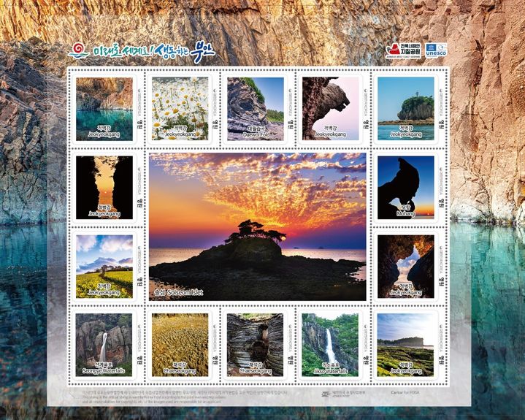
Task: Select the Jeokyeokgang small island lighthouse stamp
Action: [x=406, y=109]
